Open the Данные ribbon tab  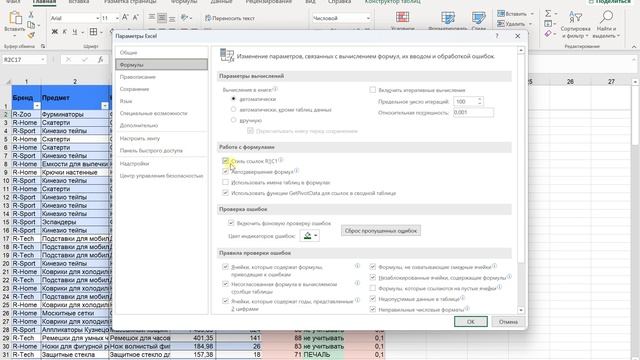point(221,2)
